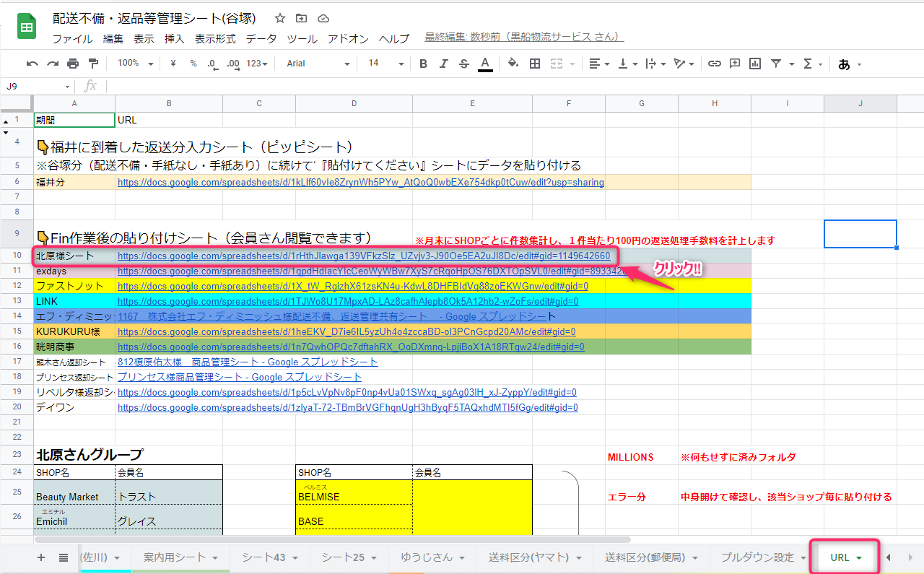Open the Google Sheets home icon

[27, 27]
